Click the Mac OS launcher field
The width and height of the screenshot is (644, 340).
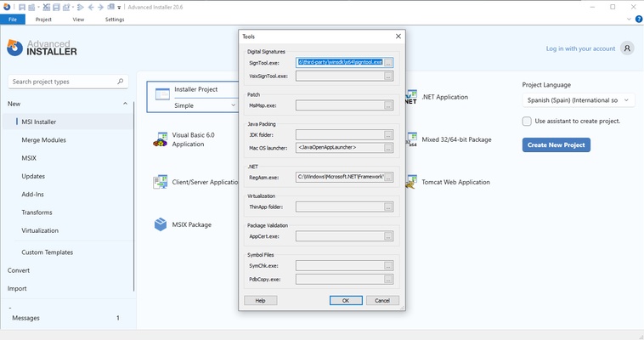[x=340, y=148]
